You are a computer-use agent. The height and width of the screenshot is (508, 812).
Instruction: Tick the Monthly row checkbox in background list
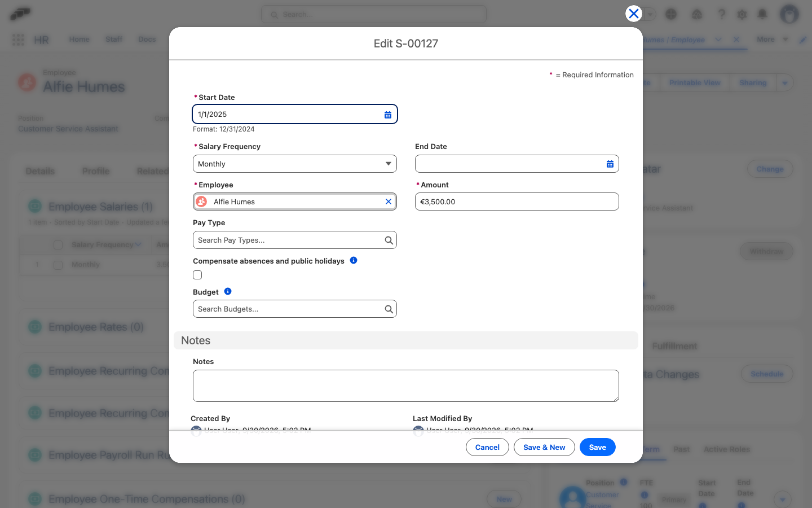pyautogui.click(x=58, y=265)
